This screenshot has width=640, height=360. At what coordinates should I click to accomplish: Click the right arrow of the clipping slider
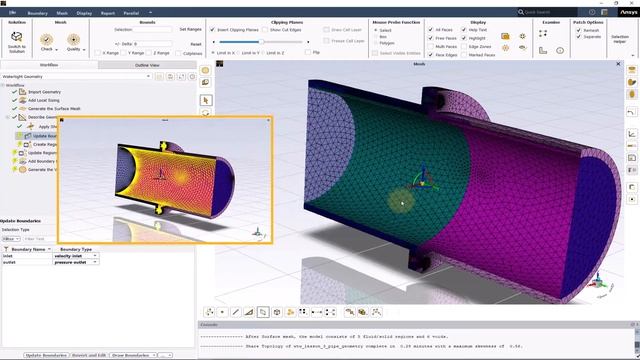pos(308,42)
